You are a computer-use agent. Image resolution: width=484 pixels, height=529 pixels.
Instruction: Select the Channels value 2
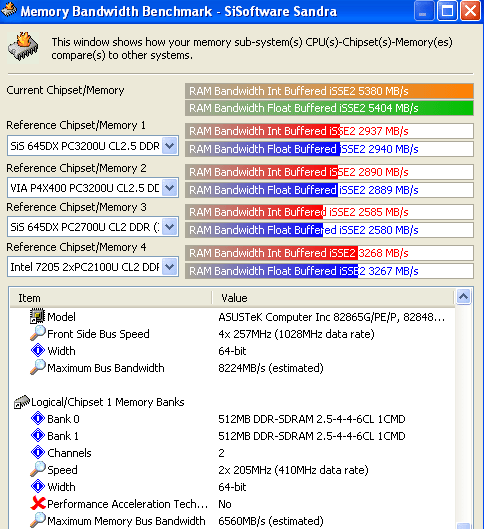(221, 453)
